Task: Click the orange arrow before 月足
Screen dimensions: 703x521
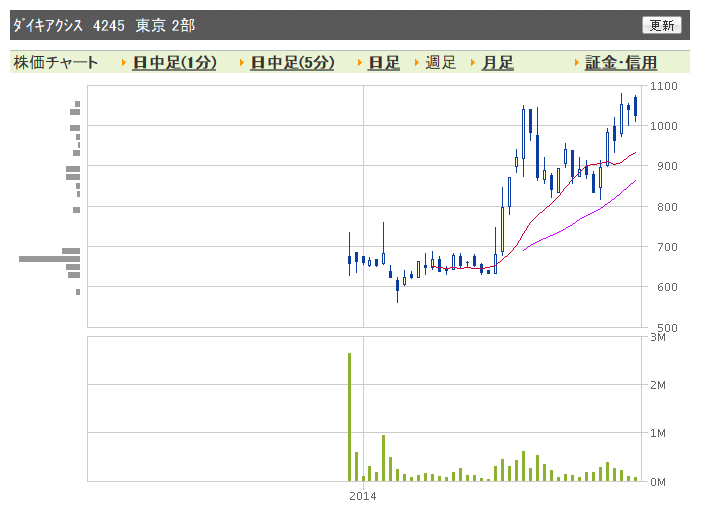Action: pyautogui.click(x=473, y=63)
